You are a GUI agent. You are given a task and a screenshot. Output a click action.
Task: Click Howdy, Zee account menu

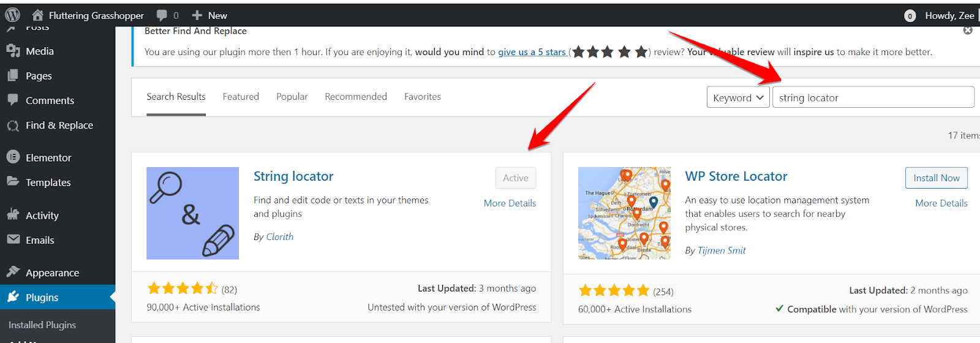click(949, 15)
